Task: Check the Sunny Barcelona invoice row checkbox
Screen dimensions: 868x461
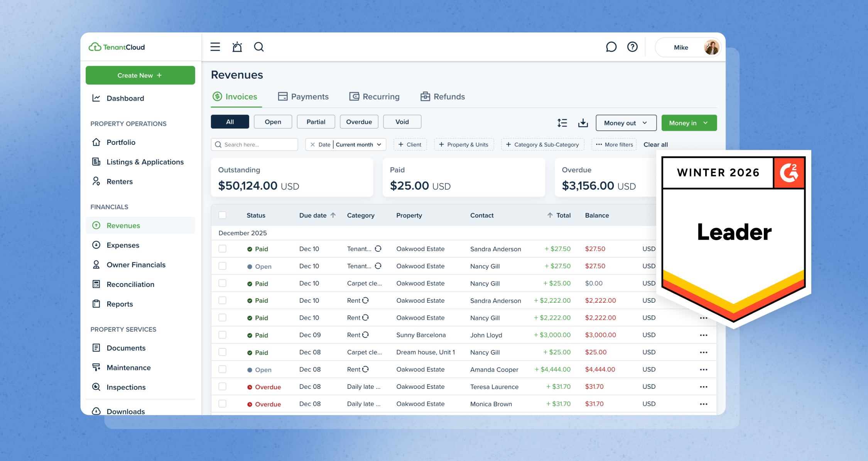Action: tap(223, 335)
